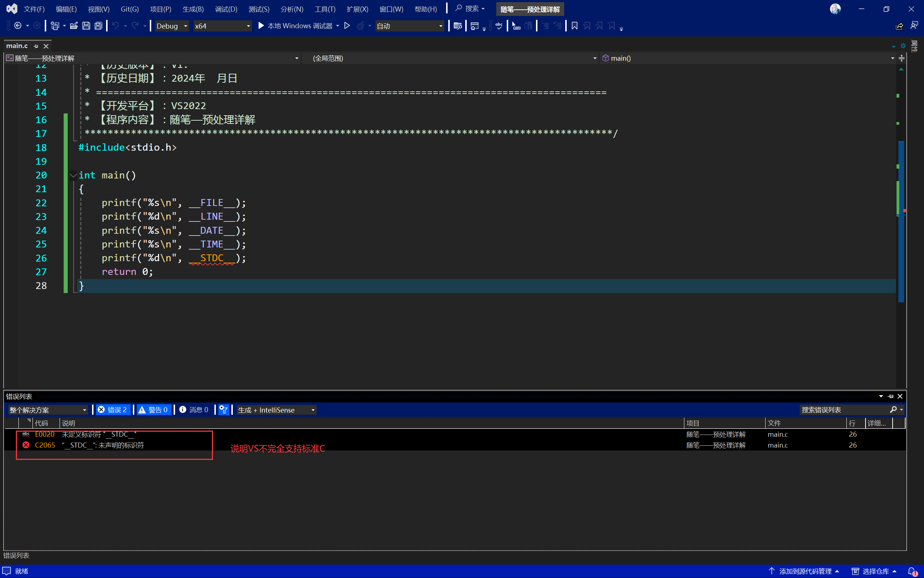Screen dimensions: 924x578
Task: Open the 全局范围 scope dropdown
Action: [450, 58]
